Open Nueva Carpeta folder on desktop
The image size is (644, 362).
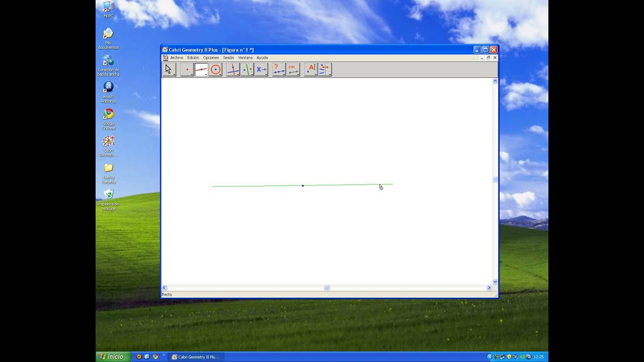[x=108, y=173]
